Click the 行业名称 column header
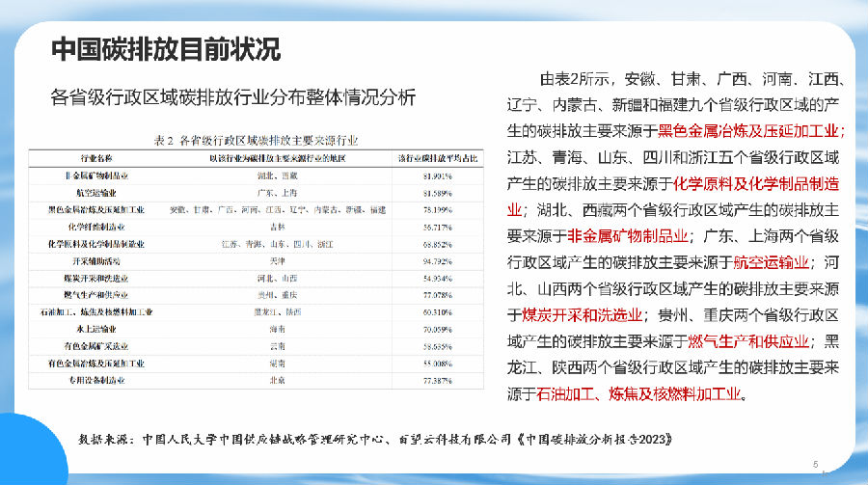Viewport: 868px width, 485px height. [x=96, y=156]
